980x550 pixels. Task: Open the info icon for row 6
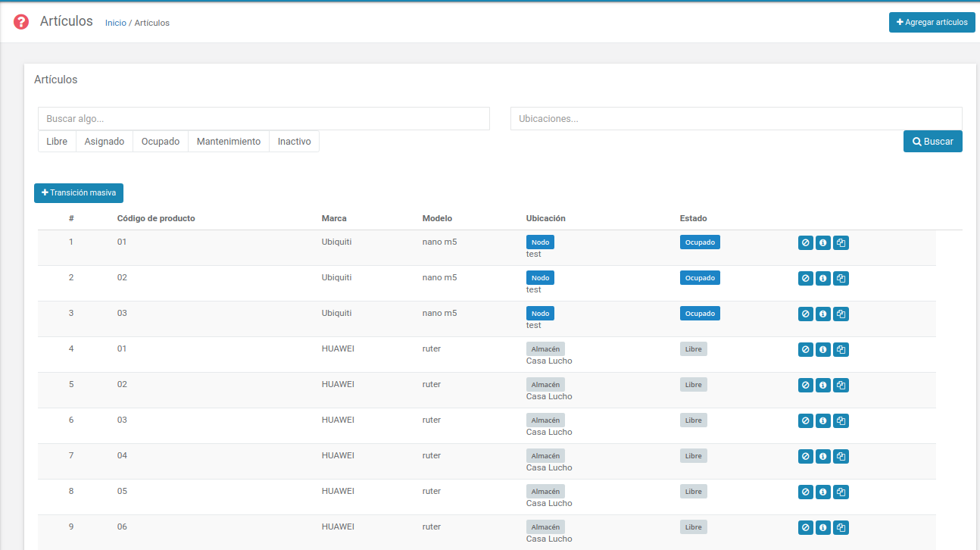point(823,421)
